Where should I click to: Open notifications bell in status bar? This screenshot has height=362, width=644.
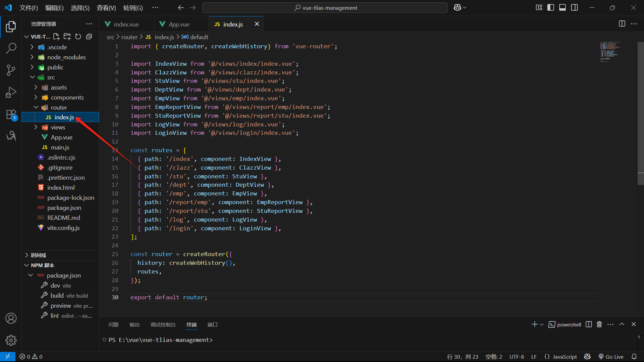tap(634, 357)
